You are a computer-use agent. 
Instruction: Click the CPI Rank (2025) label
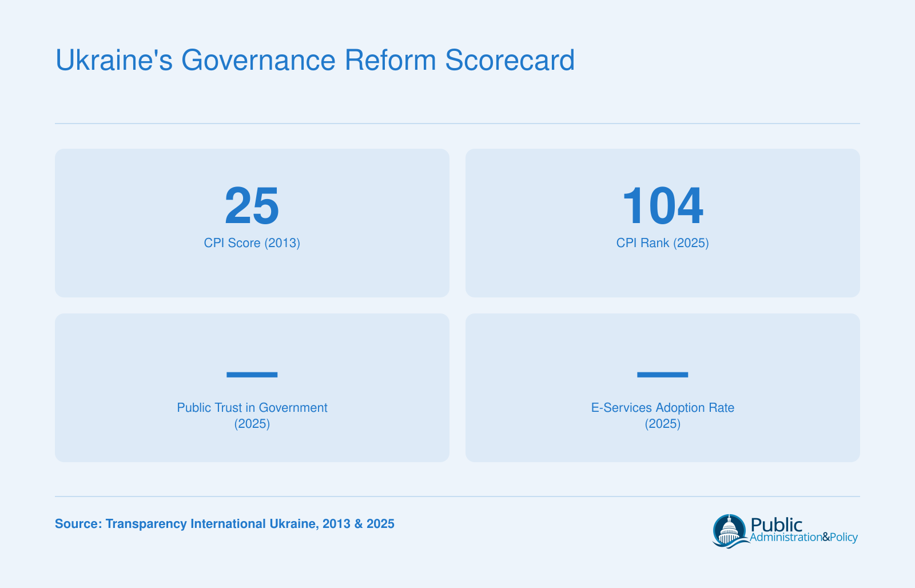[663, 243]
